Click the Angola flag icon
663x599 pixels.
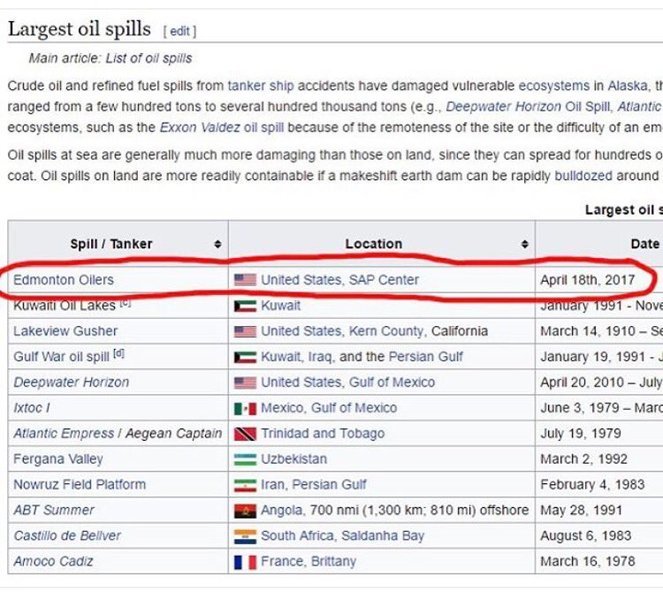[x=245, y=511]
